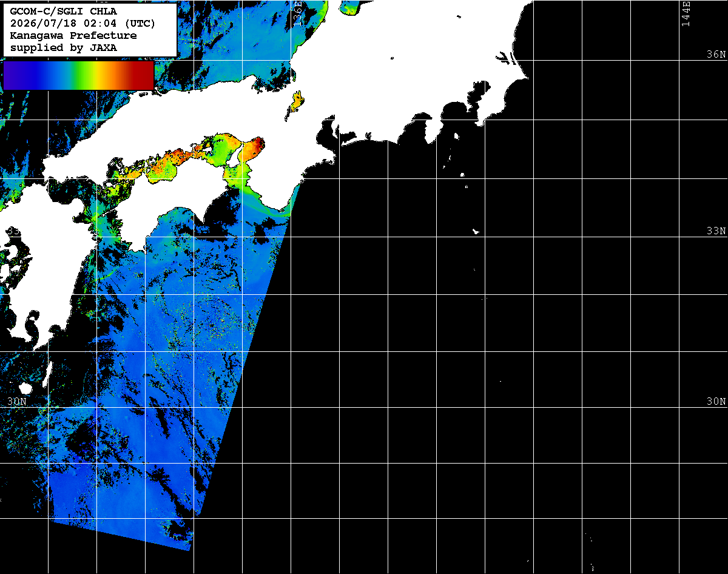Click the 'supplied by JAXA' credit text
728x574 pixels.
pyautogui.click(x=64, y=47)
